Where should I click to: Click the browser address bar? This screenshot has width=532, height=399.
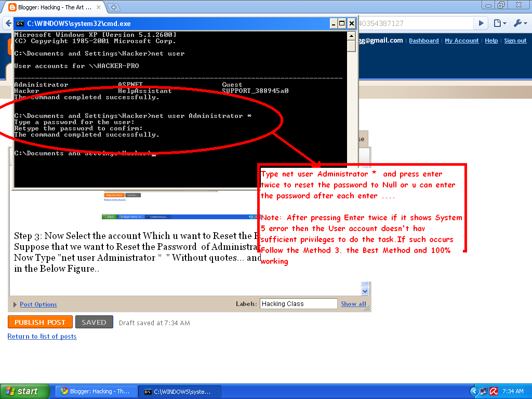[x=416, y=23]
